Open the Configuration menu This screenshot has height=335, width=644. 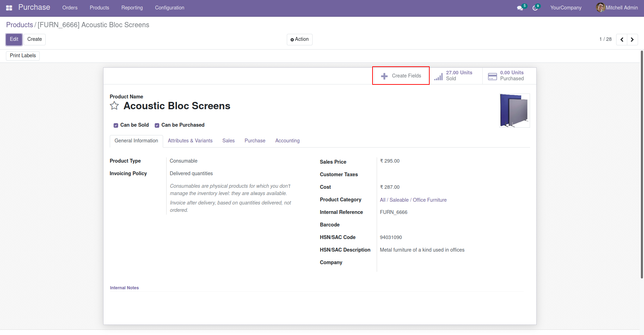(169, 8)
